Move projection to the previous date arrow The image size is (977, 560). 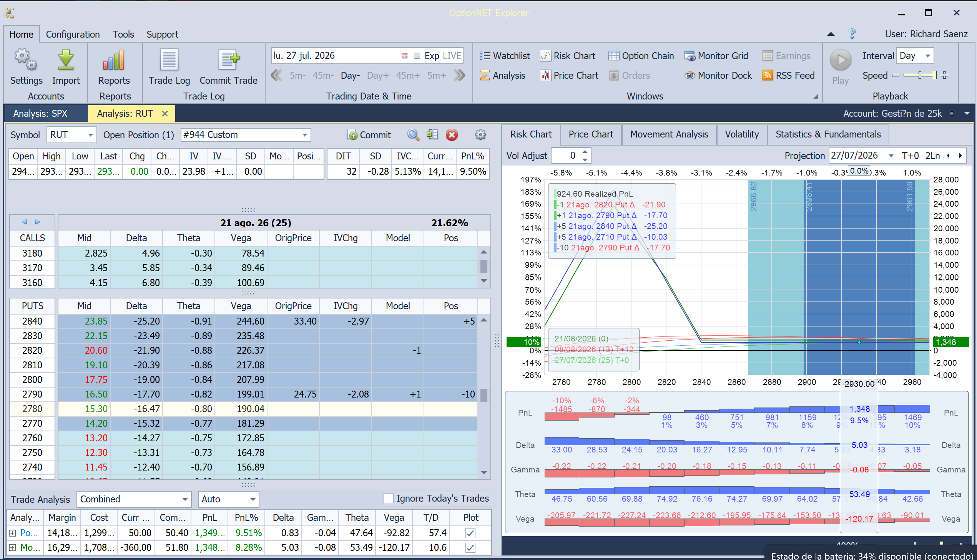[x=948, y=156]
